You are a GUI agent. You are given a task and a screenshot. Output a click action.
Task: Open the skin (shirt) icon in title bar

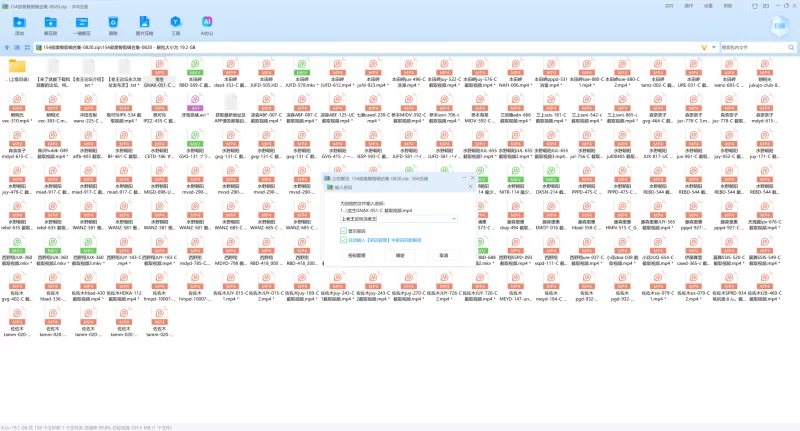755,6
